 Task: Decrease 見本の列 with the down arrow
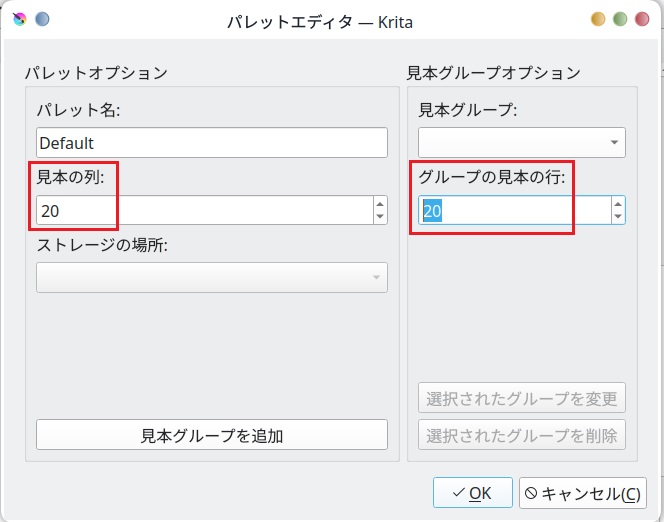(x=379, y=217)
